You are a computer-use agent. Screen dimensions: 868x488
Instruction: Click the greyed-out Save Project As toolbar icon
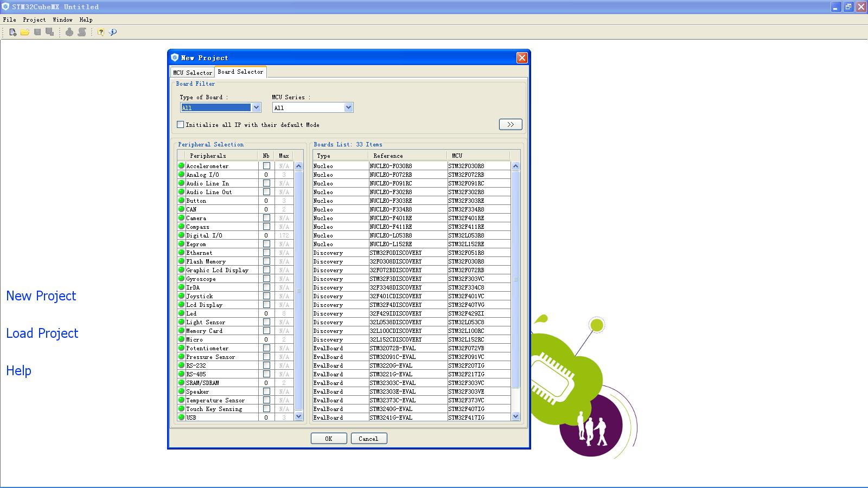(50, 32)
